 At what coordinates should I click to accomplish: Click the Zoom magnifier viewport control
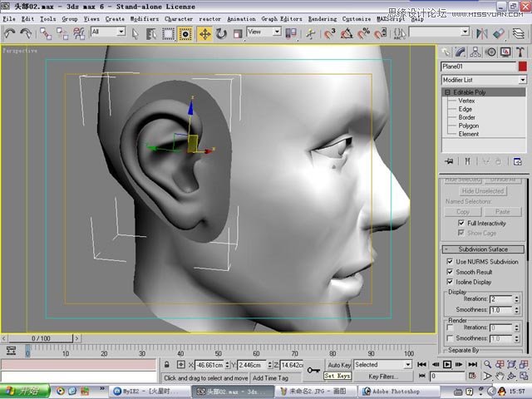[x=487, y=364]
